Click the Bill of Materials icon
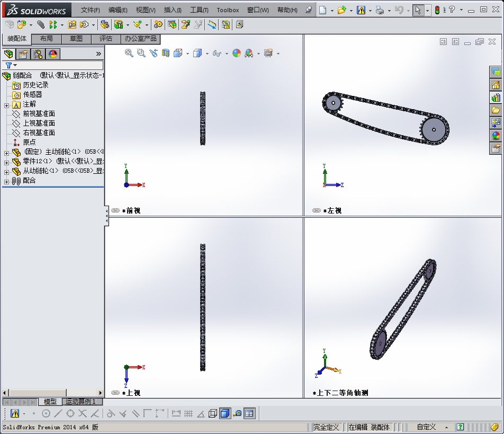Screen dimensions: 504x434 tap(172, 24)
